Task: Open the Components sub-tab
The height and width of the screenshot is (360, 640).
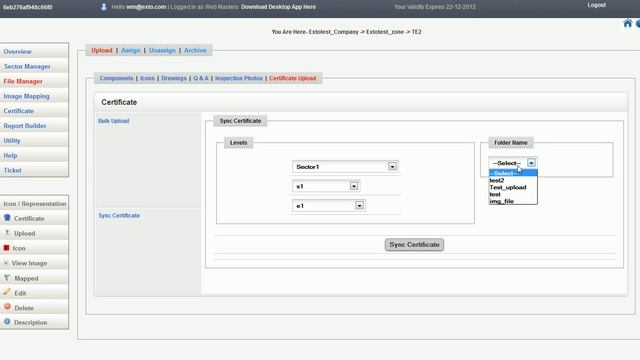Action: (116, 78)
